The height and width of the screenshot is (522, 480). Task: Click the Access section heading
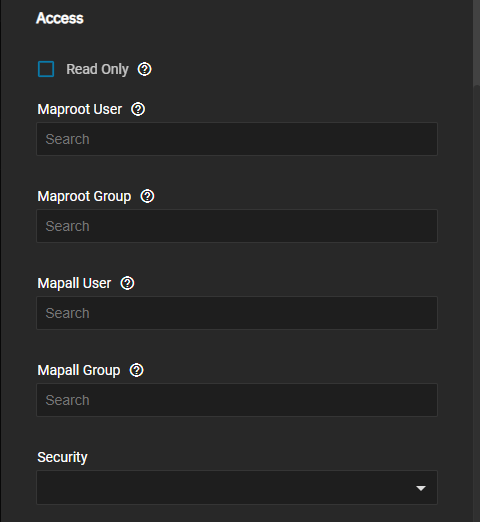60,18
